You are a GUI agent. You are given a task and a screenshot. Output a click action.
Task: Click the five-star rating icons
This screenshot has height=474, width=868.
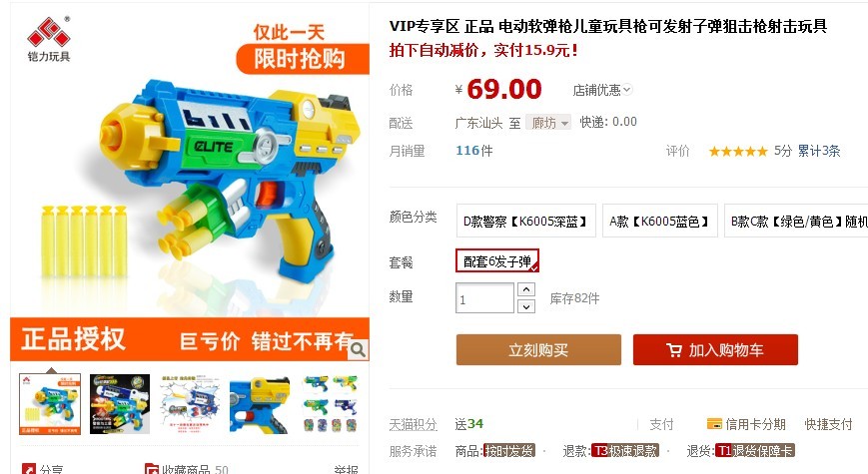click(x=738, y=151)
